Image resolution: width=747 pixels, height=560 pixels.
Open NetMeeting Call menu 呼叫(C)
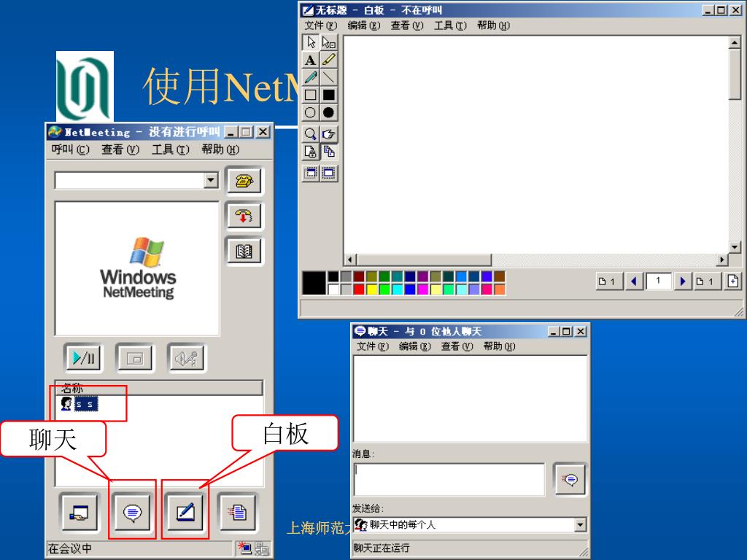click(70, 149)
